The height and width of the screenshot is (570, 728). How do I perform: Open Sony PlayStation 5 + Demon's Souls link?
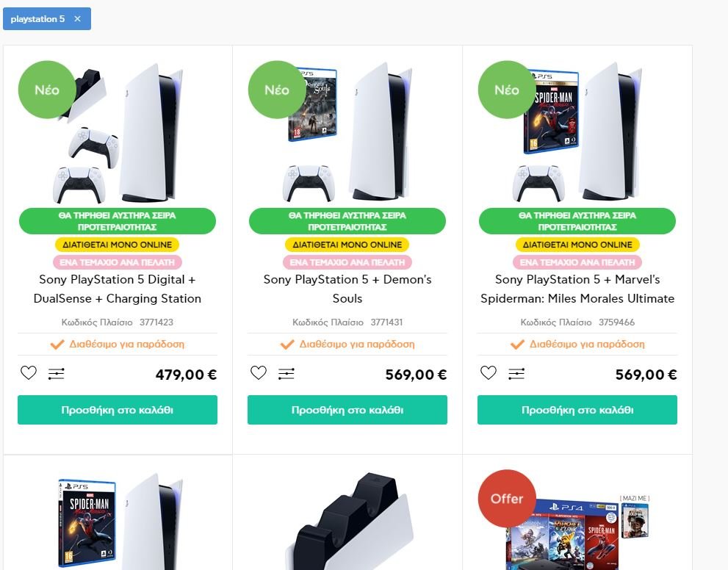coord(347,289)
